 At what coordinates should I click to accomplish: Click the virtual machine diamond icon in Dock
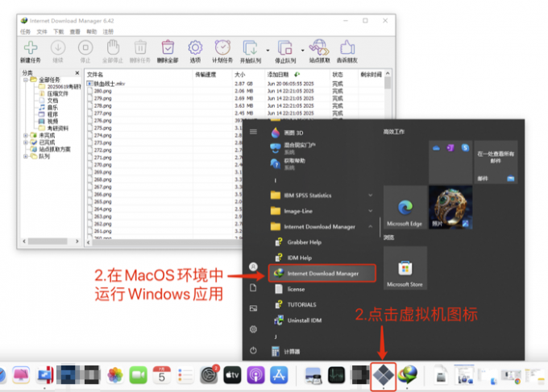[x=383, y=375]
